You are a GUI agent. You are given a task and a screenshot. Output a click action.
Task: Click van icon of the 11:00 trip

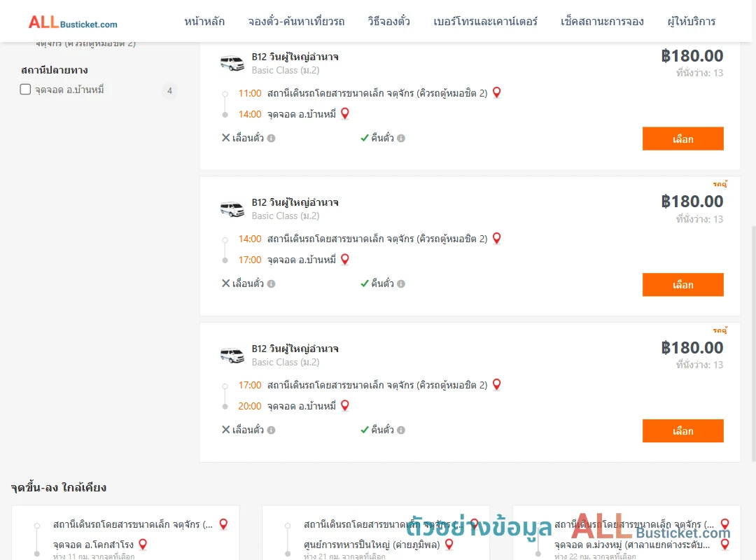point(232,63)
